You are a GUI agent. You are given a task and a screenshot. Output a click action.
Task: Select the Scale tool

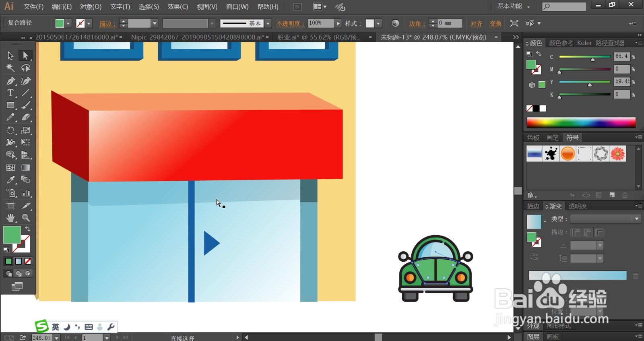(x=25, y=130)
